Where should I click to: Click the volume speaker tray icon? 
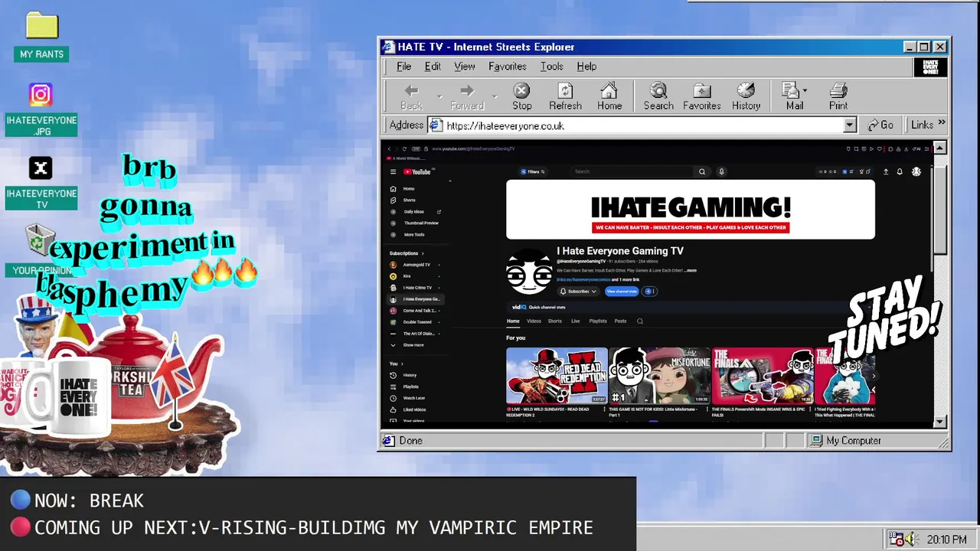[909, 540]
